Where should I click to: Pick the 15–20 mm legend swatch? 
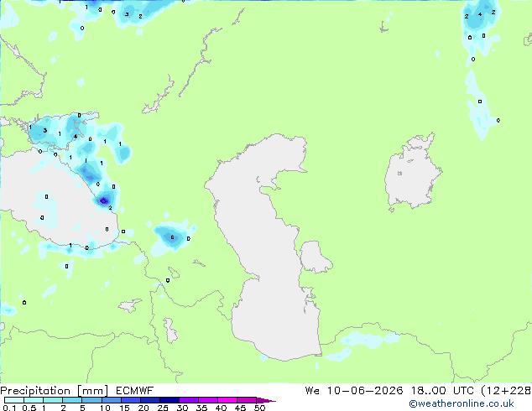[130, 400]
